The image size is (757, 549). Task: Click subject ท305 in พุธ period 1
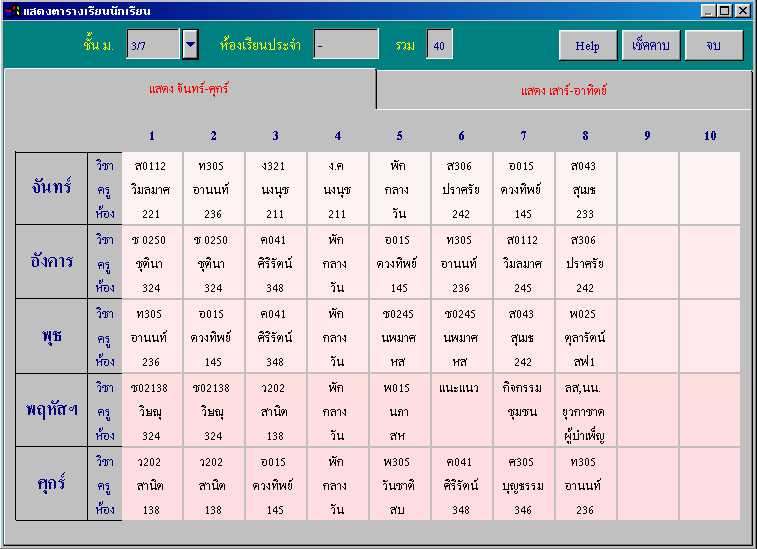coord(149,314)
